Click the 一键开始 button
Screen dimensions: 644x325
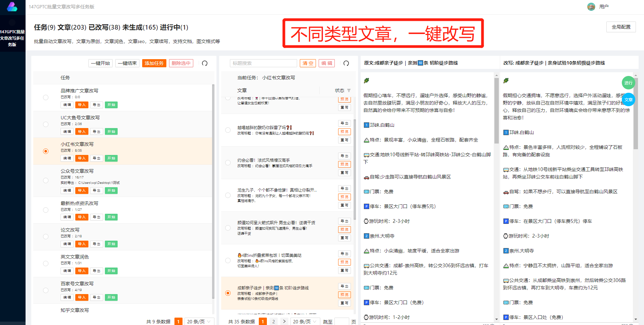(100, 63)
